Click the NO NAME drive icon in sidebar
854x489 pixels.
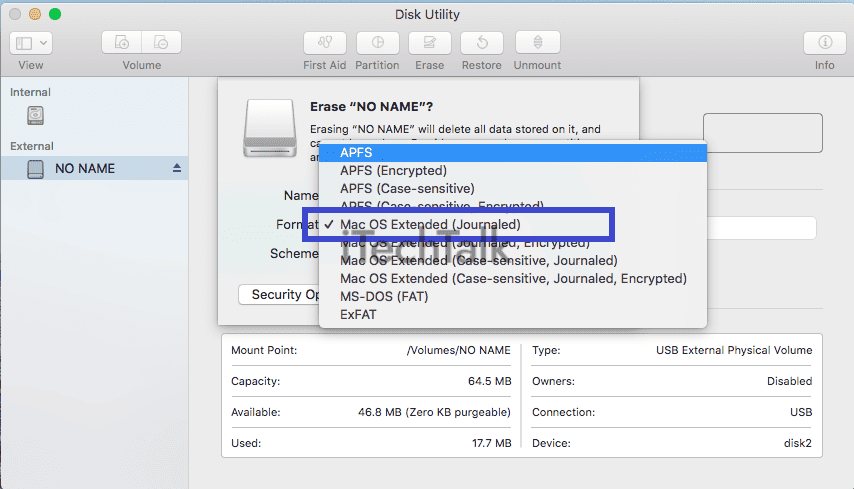35,169
